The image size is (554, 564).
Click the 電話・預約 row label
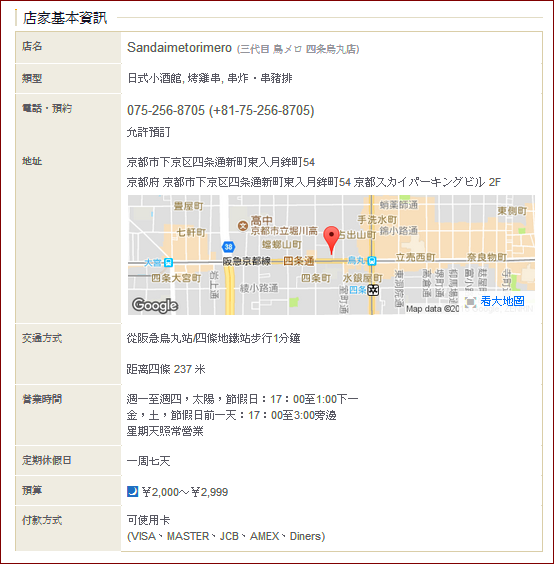coord(47,108)
